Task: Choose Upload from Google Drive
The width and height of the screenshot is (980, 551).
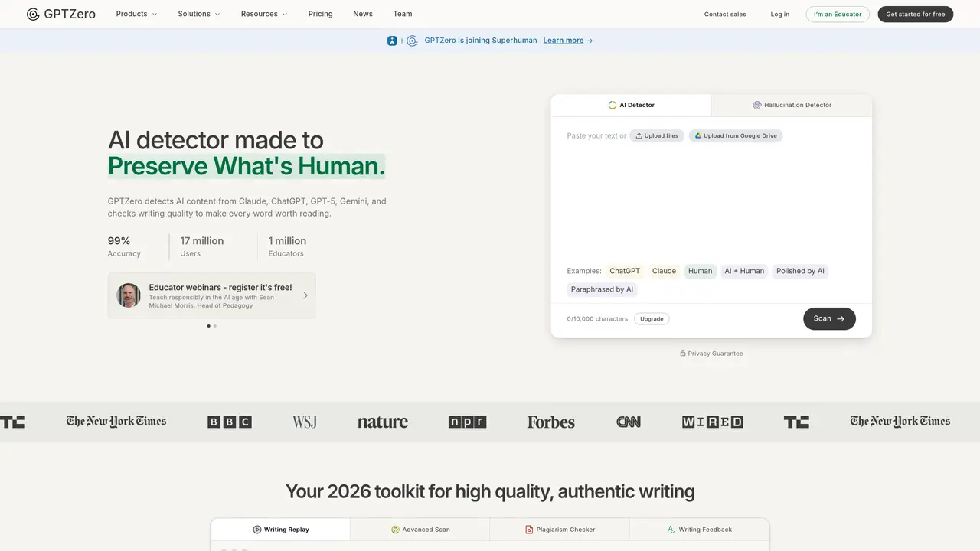Action: pos(736,135)
